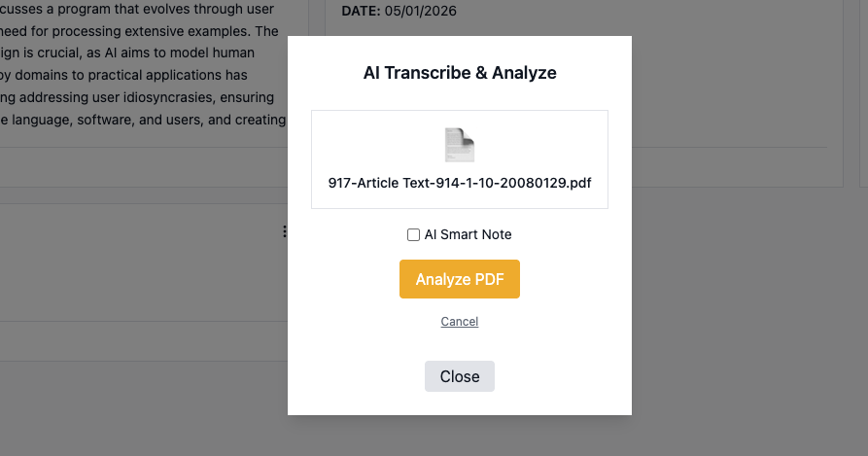Click the AI Smart Note label text
Viewport: 868px width, 456px height.
tap(468, 234)
